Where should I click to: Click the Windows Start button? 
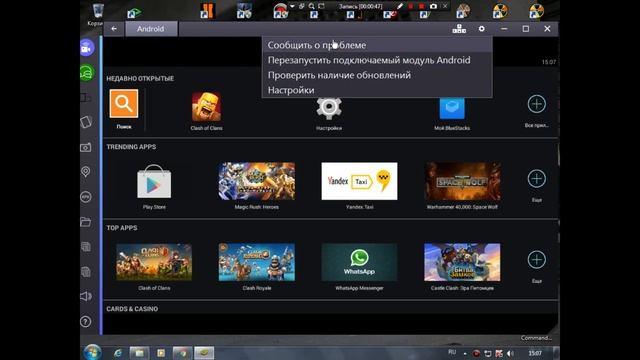coord(93,353)
